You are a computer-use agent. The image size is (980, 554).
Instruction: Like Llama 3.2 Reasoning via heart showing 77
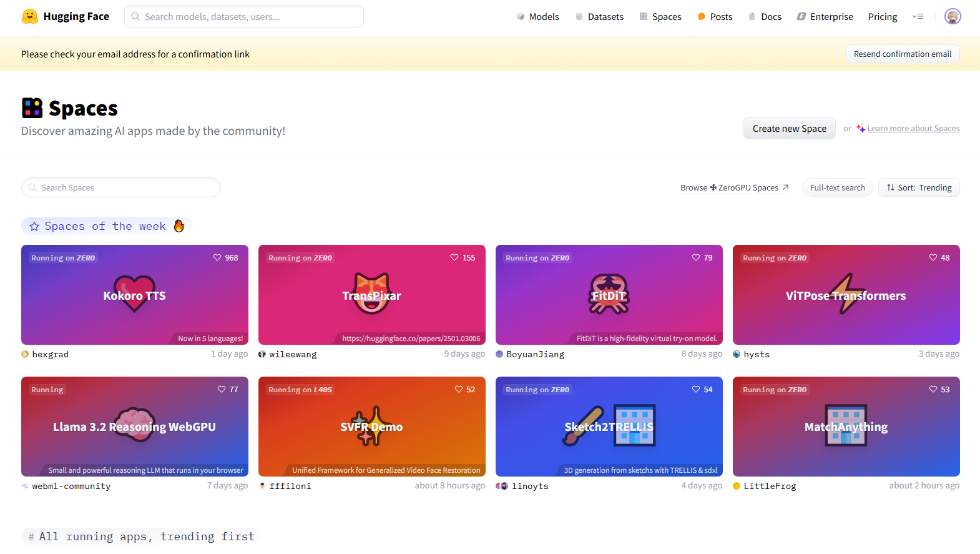222,389
